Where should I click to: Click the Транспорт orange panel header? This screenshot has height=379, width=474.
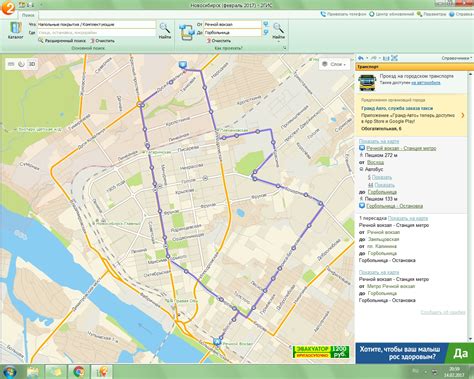tap(414, 67)
